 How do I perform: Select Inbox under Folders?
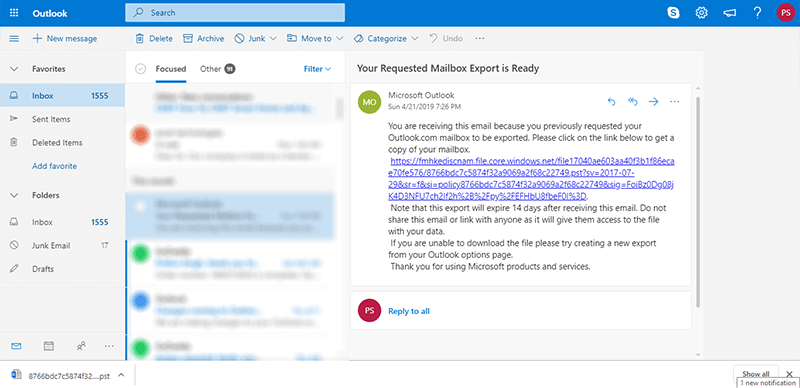(x=62, y=222)
